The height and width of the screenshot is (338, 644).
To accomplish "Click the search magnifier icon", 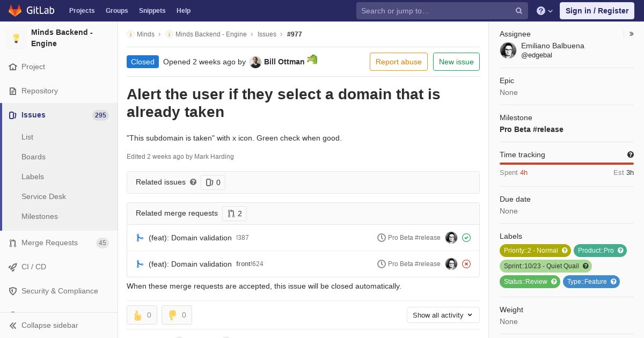I will 519,11.
